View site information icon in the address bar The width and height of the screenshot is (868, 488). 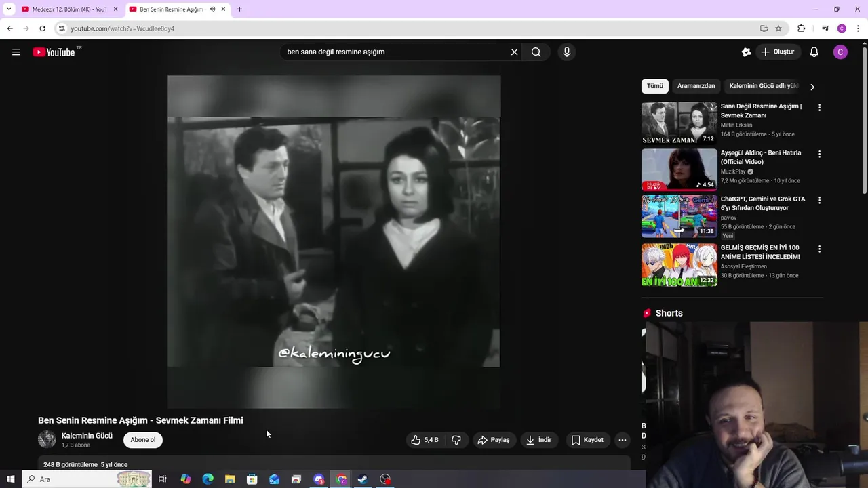pos(62,28)
